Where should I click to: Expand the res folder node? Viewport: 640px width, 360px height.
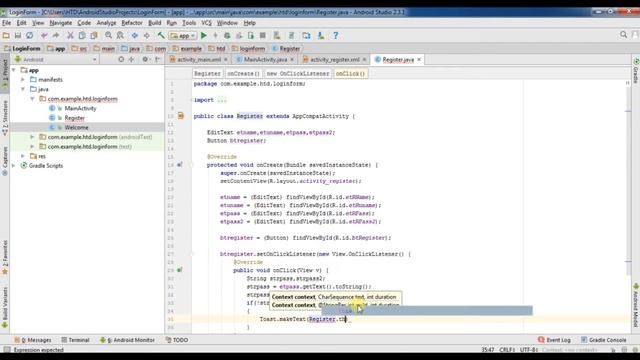pyautogui.click(x=23, y=156)
